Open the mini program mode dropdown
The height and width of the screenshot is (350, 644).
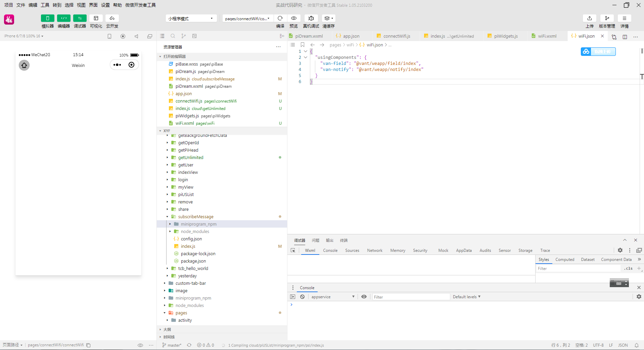click(x=191, y=18)
